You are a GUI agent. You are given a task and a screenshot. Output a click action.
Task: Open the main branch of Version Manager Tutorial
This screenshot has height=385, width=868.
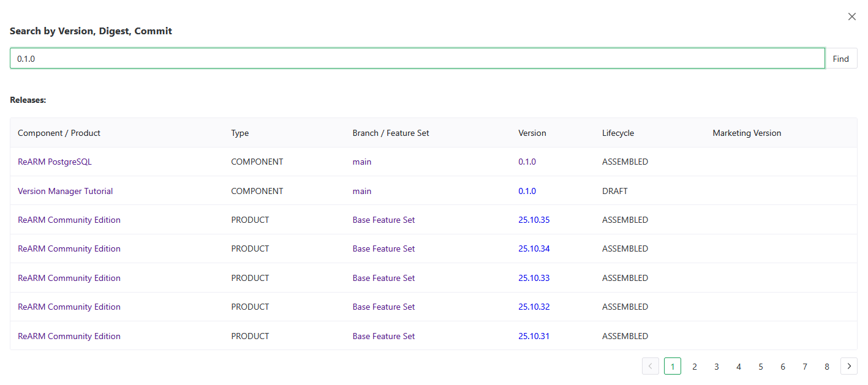[361, 191]
